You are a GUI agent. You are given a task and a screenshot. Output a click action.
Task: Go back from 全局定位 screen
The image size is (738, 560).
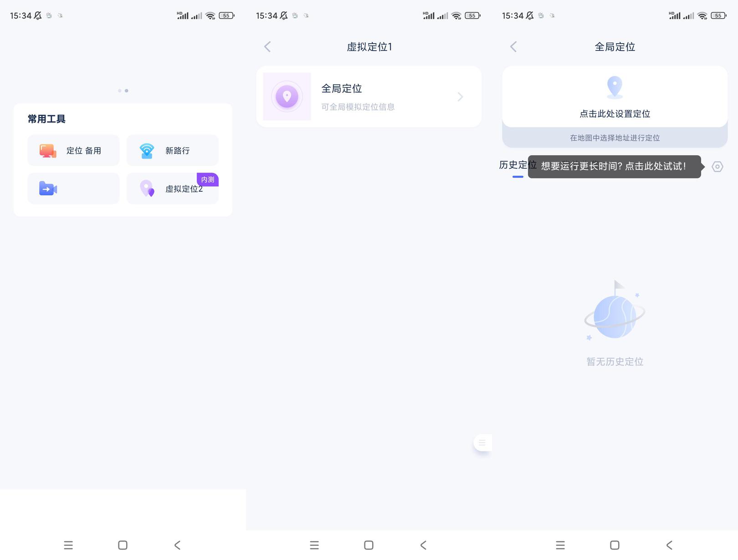tap(513, 46)
